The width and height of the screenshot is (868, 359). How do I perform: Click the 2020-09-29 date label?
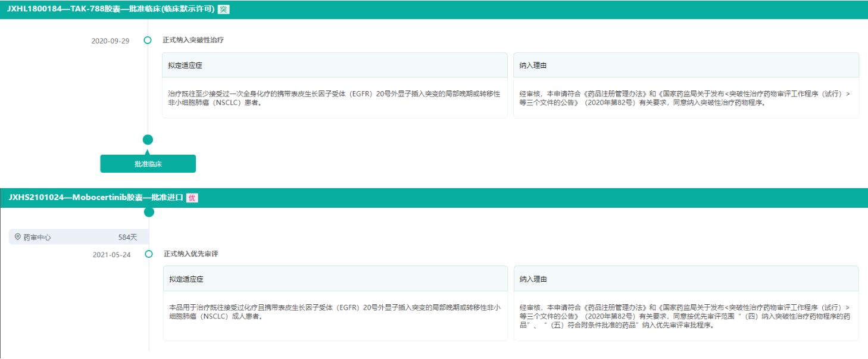[110, 41]
